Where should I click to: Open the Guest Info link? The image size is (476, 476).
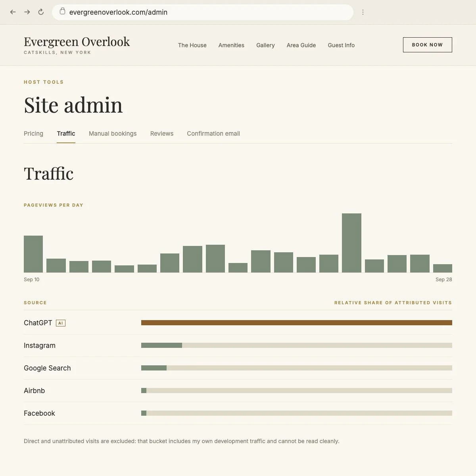(x=341, y=45)
